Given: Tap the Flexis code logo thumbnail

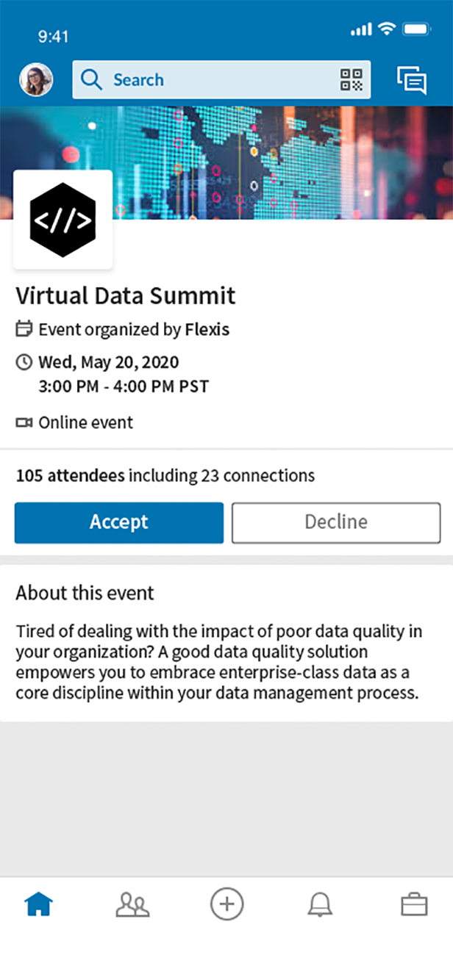Looking at the screenshot, I should point(63,220).
